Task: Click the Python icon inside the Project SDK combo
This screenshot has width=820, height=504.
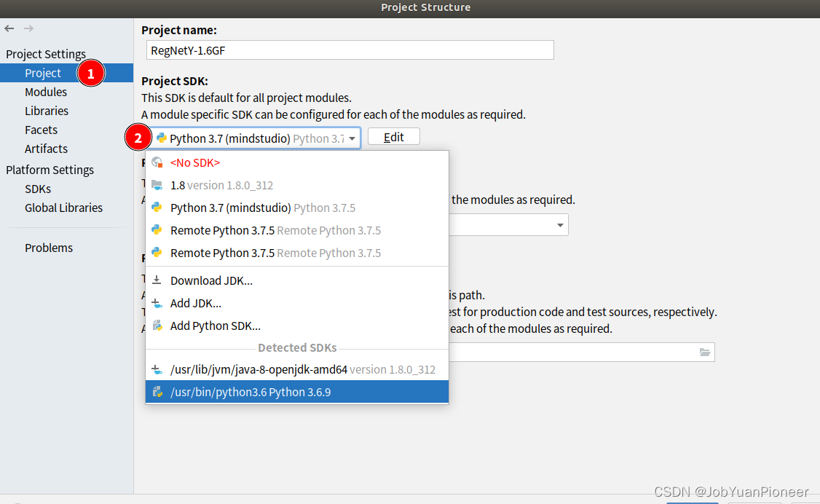Action: [x=161, y=136]
